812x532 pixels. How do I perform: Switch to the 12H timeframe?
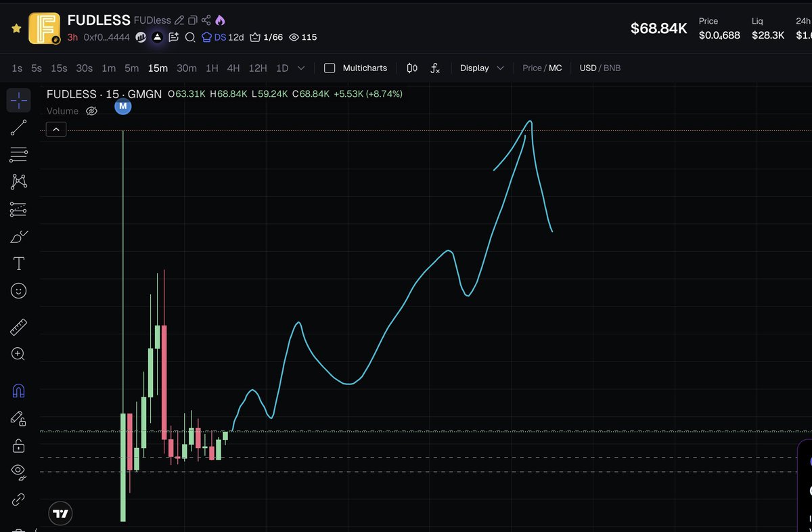258,68
